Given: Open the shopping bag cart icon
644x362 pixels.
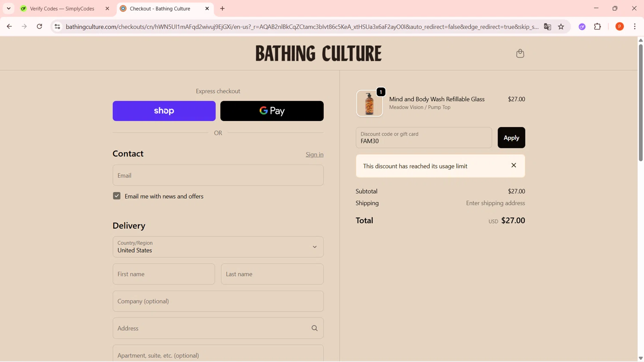Looking at the screenshot, I should pyautogui.click(x=520, y=54).
